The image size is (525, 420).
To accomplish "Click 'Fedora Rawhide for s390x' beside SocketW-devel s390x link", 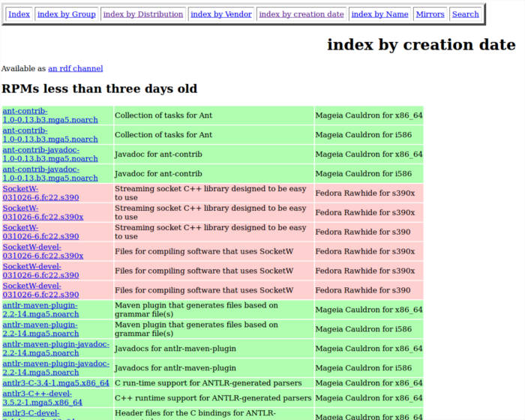I will tap(365, 251).
